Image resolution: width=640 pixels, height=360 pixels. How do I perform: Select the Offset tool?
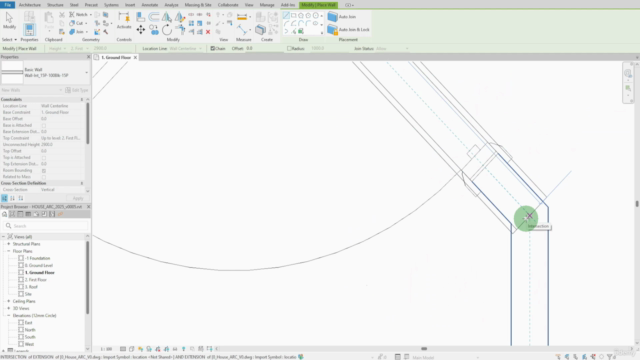(x=153, y=17)
